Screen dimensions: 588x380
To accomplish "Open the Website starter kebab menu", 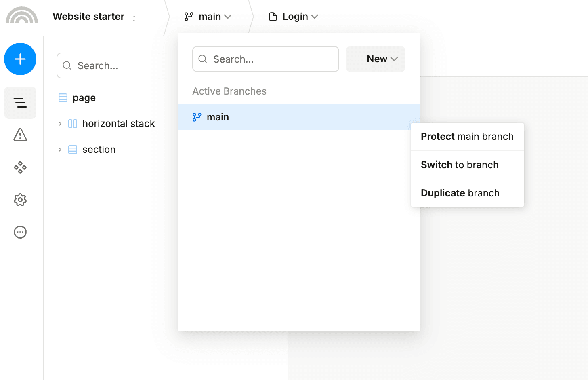I will coord(134,17).
